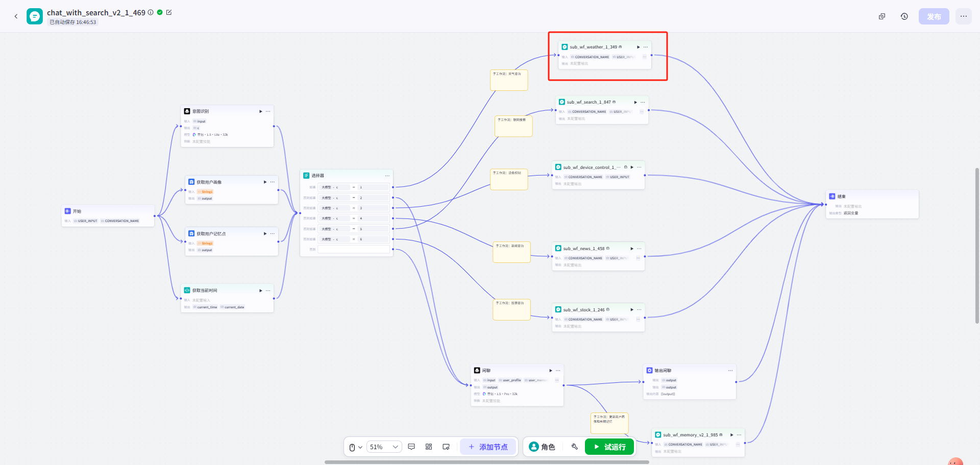Run the 获取用户记忆点 node
Image resolution: width=980 pixels, height=465 pixels.
click(x=265, y=234)
